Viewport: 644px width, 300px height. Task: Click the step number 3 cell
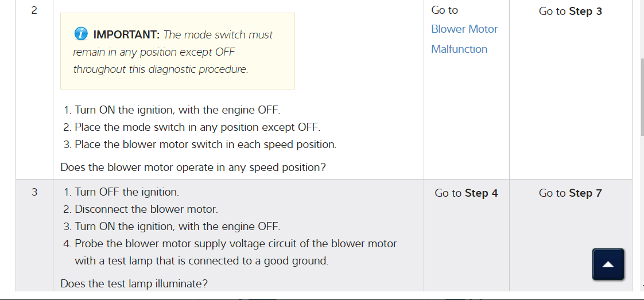point(34,192)
